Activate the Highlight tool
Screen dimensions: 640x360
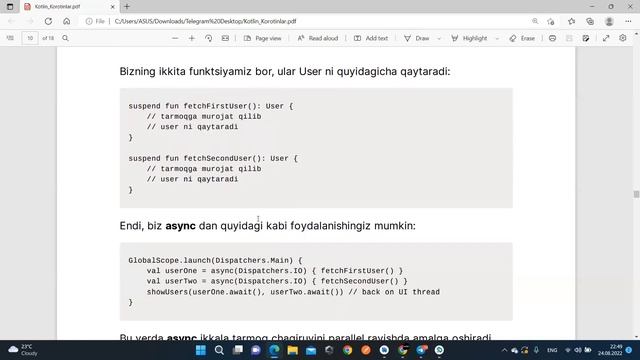click(469, 38)
